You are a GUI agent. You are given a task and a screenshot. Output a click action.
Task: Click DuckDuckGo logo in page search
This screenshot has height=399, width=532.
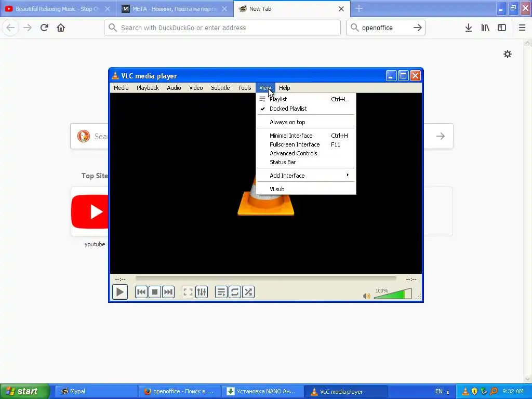pyautogui.click(x=84, y=136)
